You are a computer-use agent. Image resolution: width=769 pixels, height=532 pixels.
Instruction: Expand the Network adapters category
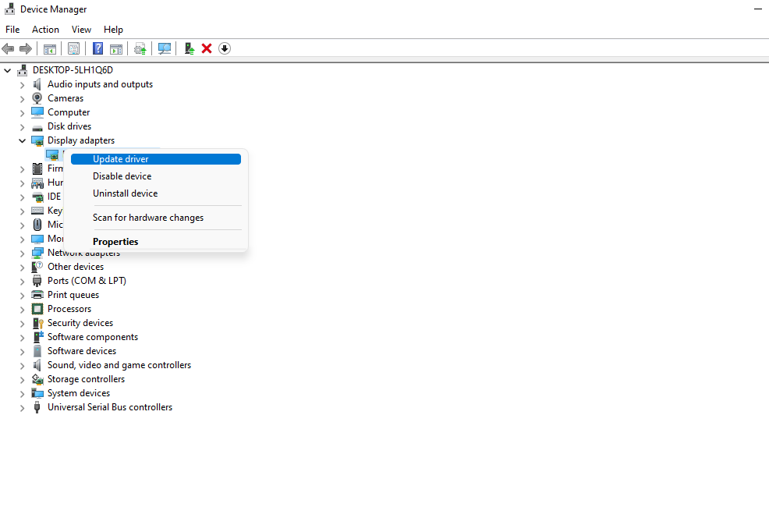pos(22,252)
